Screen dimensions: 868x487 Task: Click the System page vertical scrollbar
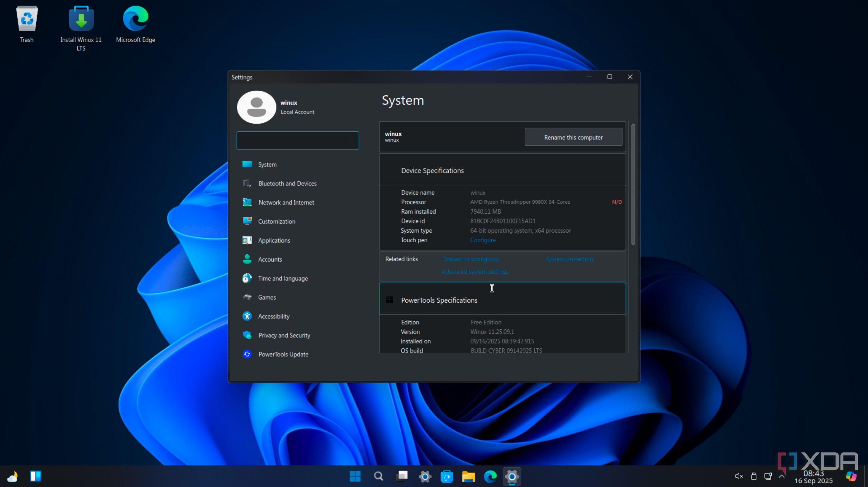(633, 184)
